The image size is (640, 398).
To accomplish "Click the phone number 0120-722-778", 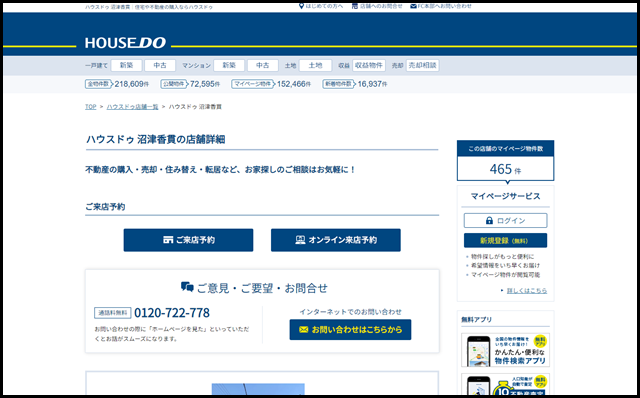I will point(172,313).
